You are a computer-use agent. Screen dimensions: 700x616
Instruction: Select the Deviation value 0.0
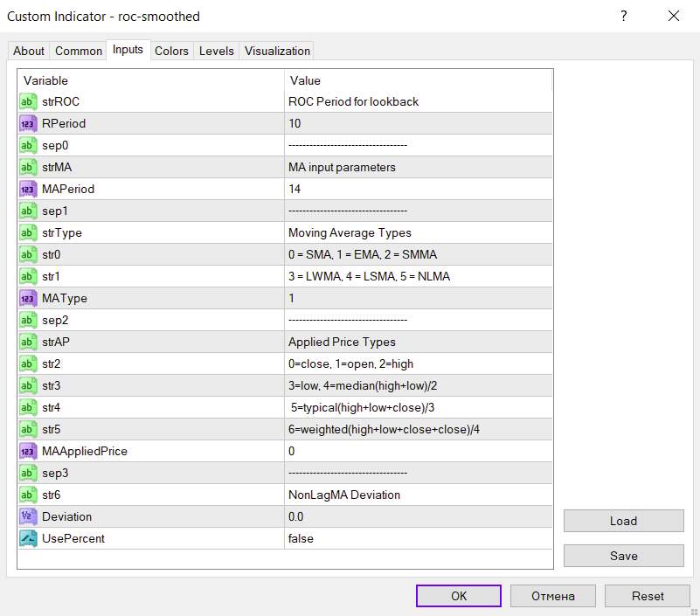click(296, 517)
